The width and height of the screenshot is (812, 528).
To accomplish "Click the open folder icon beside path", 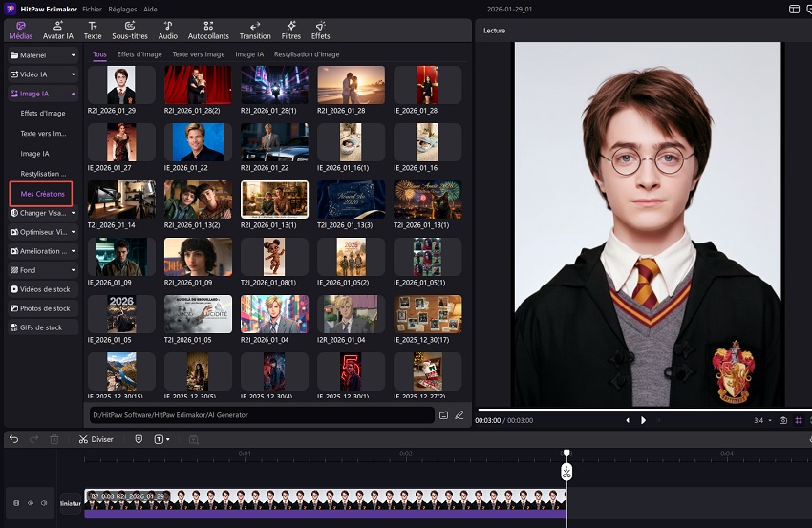I will [444, 415].
